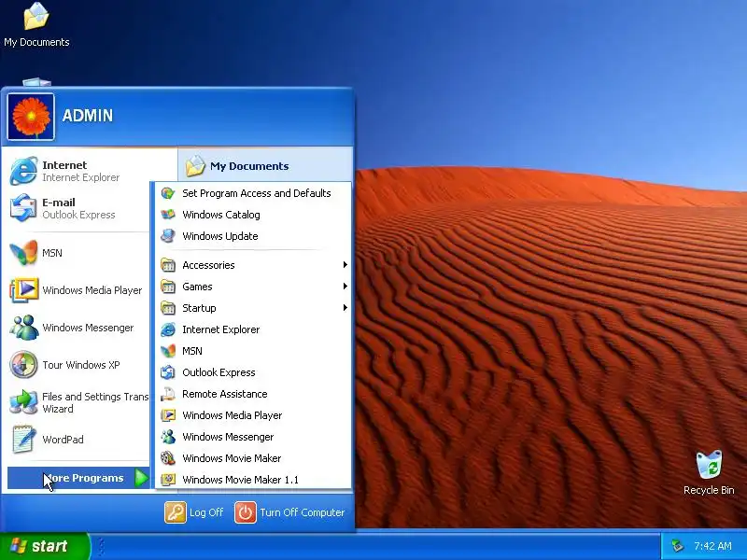Click the Startup folder icon
This screenshot has height=560, width=747.
[x=168, y=308]
